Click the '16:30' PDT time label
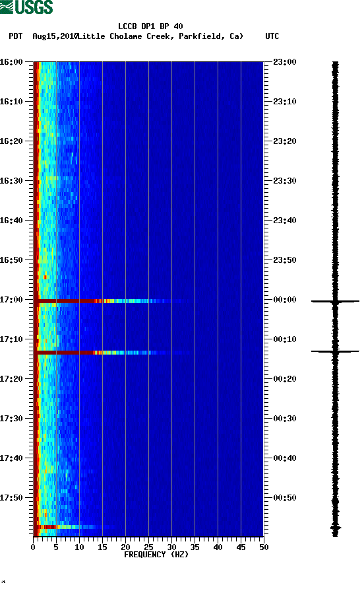 (x=11, y=181)
